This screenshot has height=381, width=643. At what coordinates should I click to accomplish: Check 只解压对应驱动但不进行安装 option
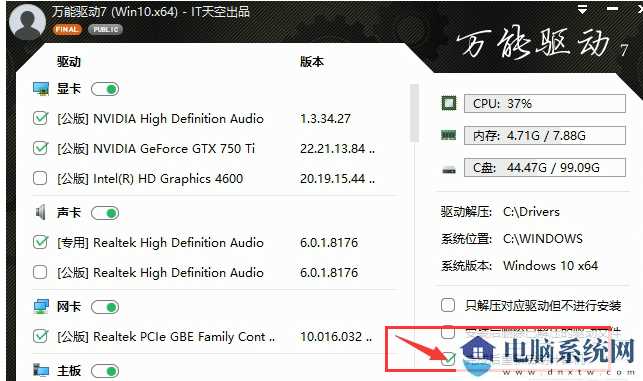(x=448, y=305)
